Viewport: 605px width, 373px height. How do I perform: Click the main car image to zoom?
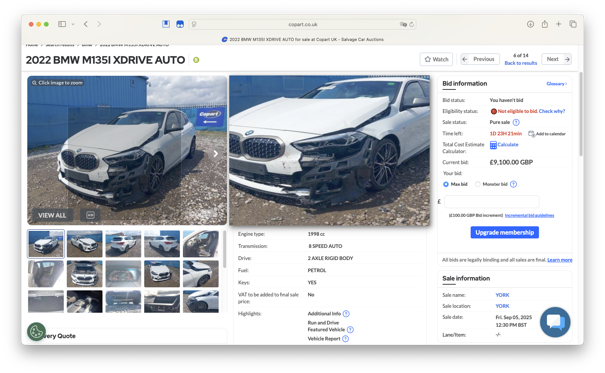[127, 150]
